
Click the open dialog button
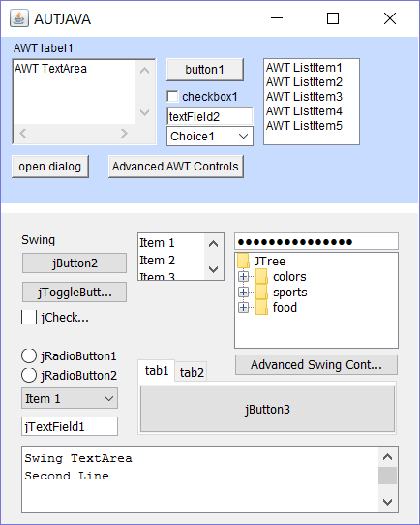coord(50,167)
